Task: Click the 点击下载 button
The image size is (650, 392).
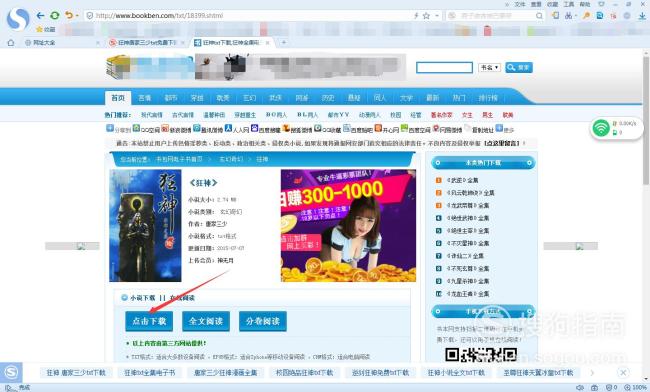Action: click(149, 321)
